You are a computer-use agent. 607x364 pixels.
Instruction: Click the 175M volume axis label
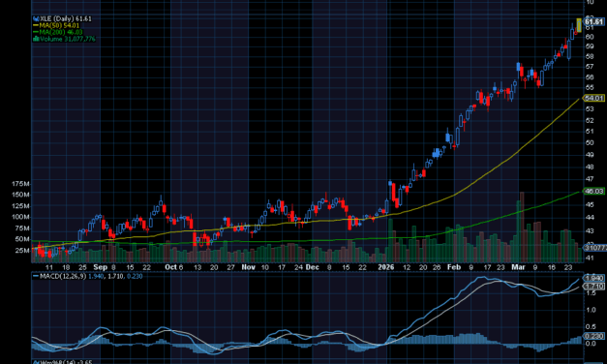(x=21, y=184)
